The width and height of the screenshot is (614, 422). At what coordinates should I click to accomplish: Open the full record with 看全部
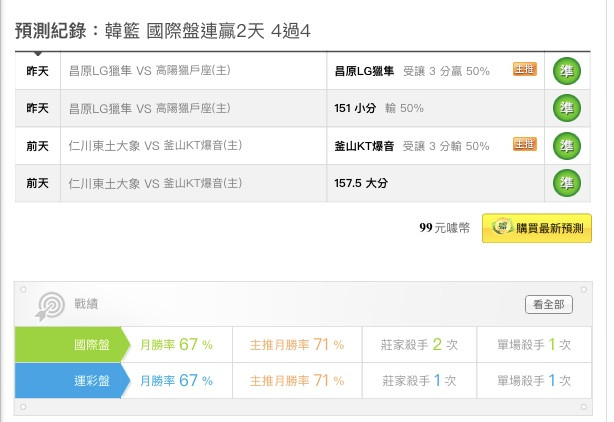549,305
